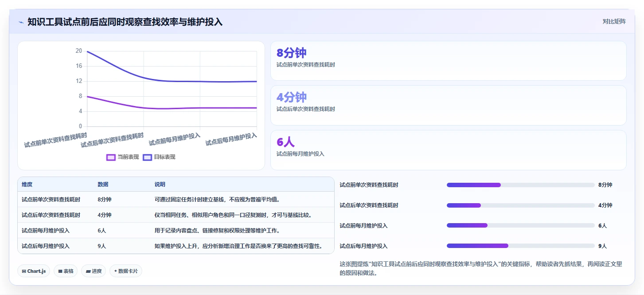Click table data cell 6人

click(x=102, y=231)
